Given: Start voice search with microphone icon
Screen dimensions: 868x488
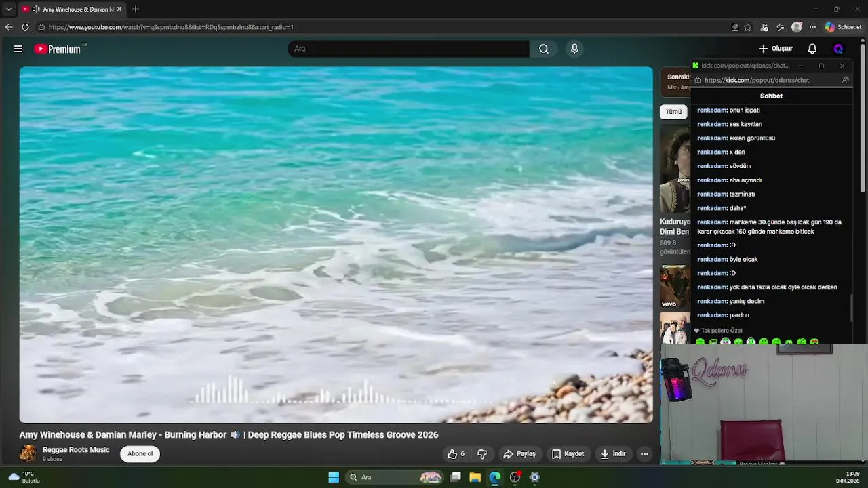Looking at the screenshot, I should (574, 49).
